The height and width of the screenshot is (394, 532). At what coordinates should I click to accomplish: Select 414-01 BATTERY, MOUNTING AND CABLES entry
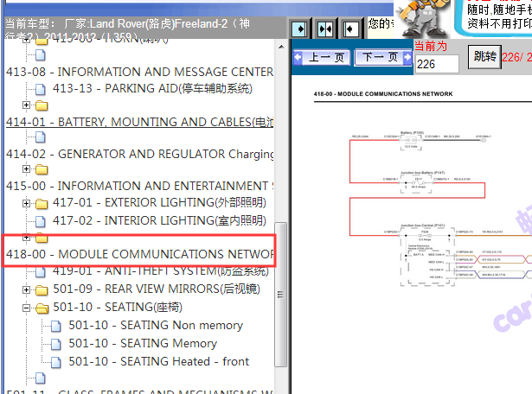coord(139,122)
